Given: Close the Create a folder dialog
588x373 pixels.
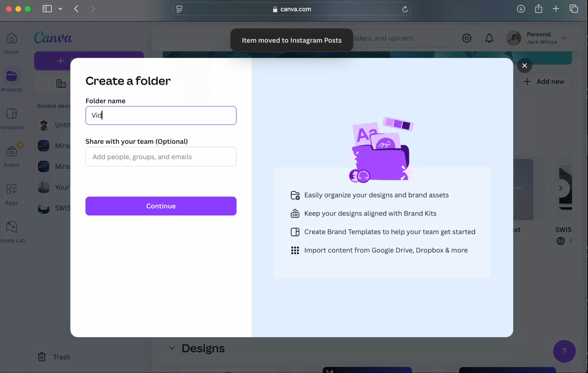Looking at the screenshot, I should 524,65.
